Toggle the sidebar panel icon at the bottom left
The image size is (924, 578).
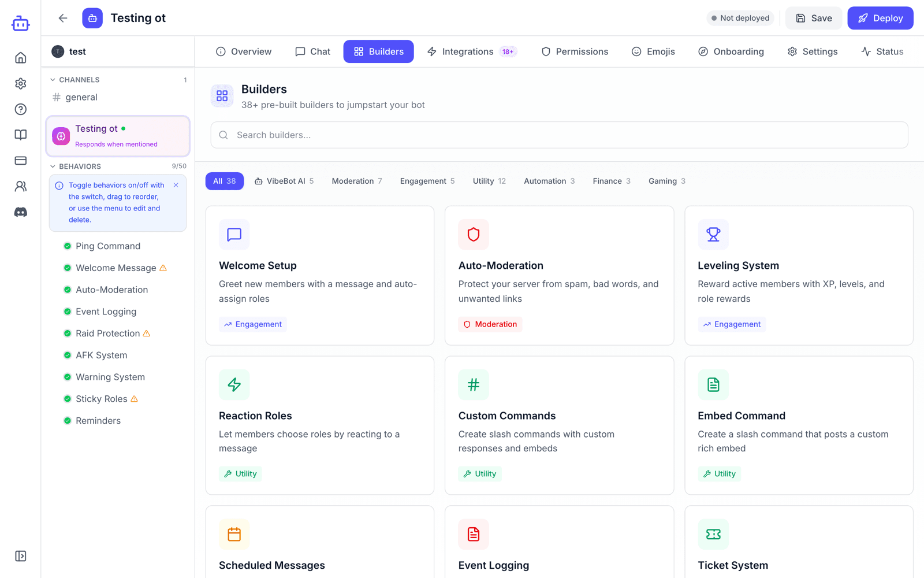(x=20, y=556)
